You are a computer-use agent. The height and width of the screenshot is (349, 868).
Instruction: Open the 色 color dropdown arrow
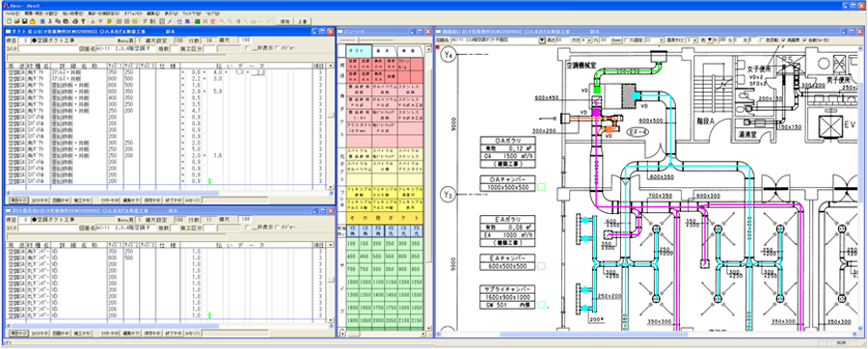[x=710, y=40]
